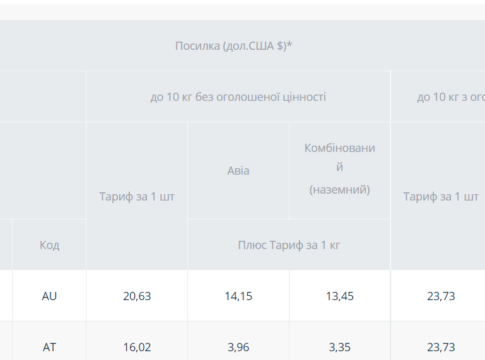Select the 3,96 avia cell

click(238, 347)
